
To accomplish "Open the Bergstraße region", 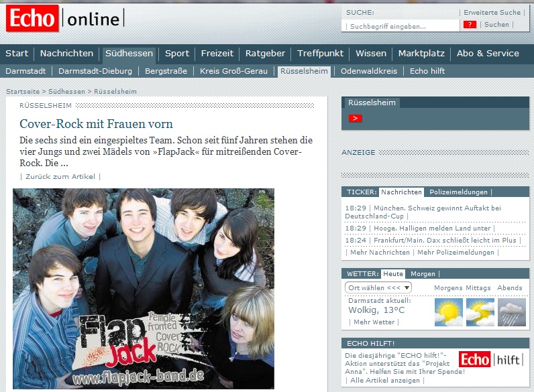I will coord(166,71).
